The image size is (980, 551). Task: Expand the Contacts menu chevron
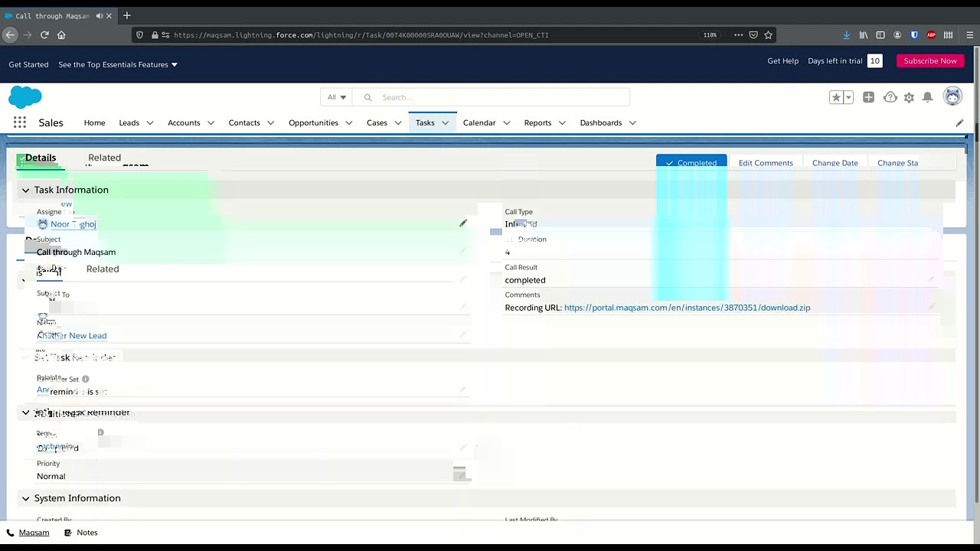(270, 122)
